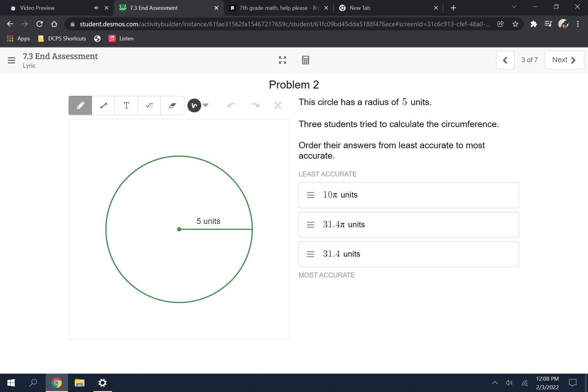Image resolution: width=588 pixels, height=392 pixels.
Task: Mute the Video Preview tab audio
Action: click(96, 8)
